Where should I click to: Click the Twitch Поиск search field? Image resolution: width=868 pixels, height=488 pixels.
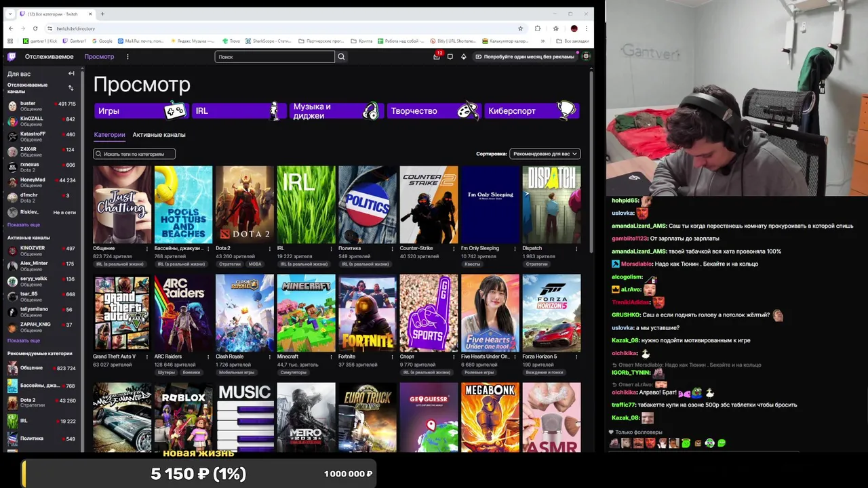coord(275,57)
